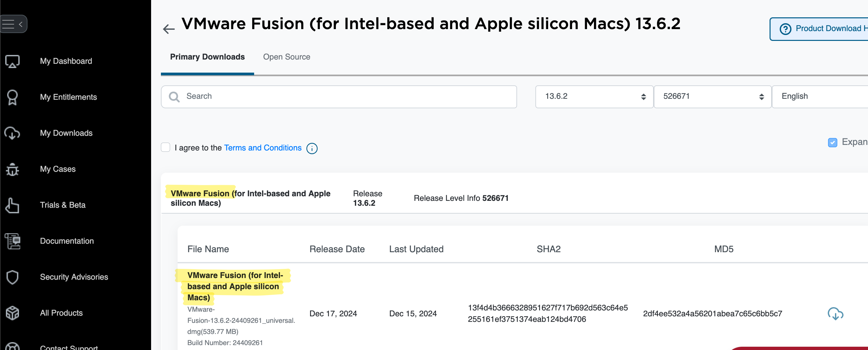The image size is (868, 350).
Task: Click the last updated Dec 15, 2024
Action: click(x=413, y=314)
